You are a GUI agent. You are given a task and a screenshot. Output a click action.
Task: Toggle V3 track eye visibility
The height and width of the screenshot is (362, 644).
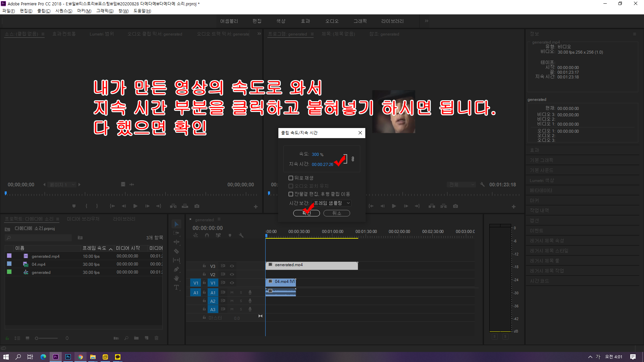click(232, 266)
